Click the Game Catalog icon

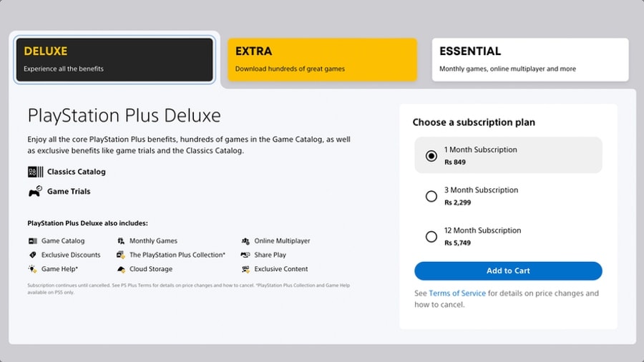(32, 241)
